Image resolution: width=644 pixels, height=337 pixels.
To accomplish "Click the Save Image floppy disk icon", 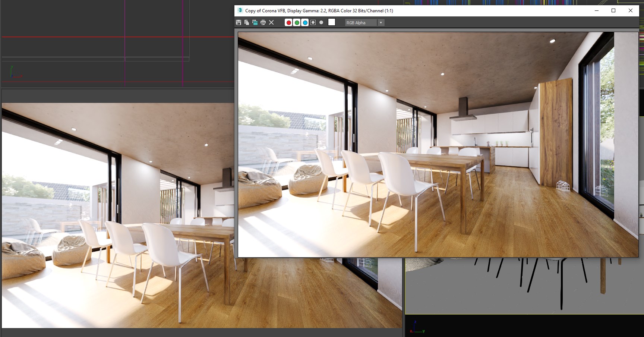I will point(239,23).
